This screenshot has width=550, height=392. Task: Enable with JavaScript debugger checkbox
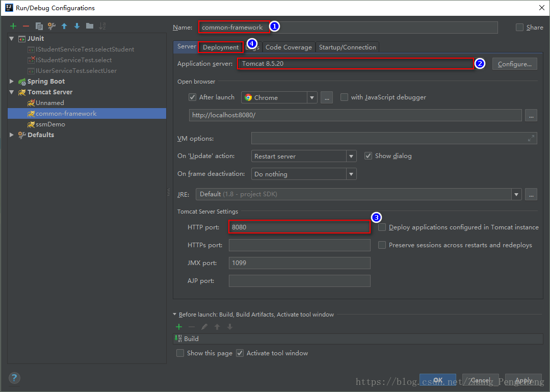tap(345, 97)
